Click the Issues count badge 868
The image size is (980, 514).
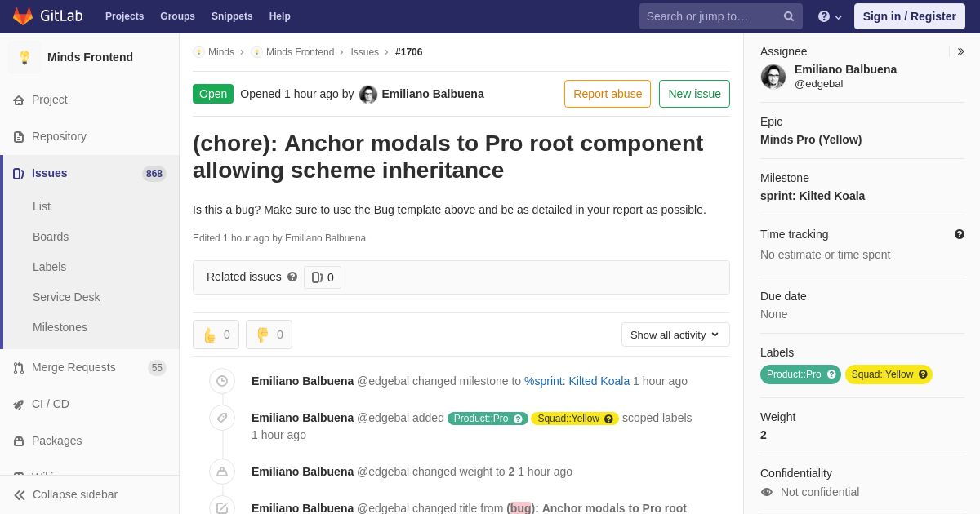154,174
